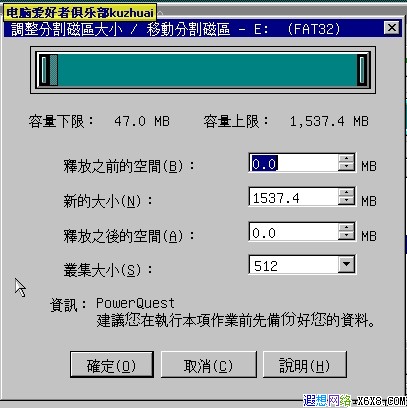
Task: Click the left partition resize handle
Action: [x=44, y=70]
